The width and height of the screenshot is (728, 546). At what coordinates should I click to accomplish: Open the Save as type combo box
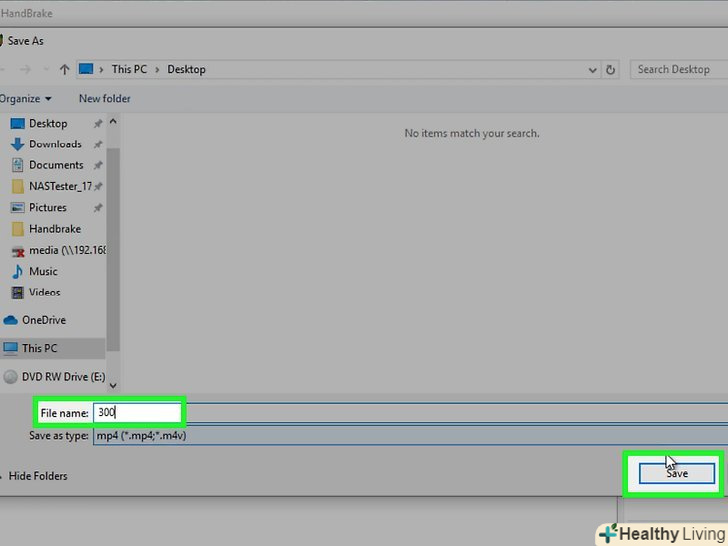click(x=410, y=436)
